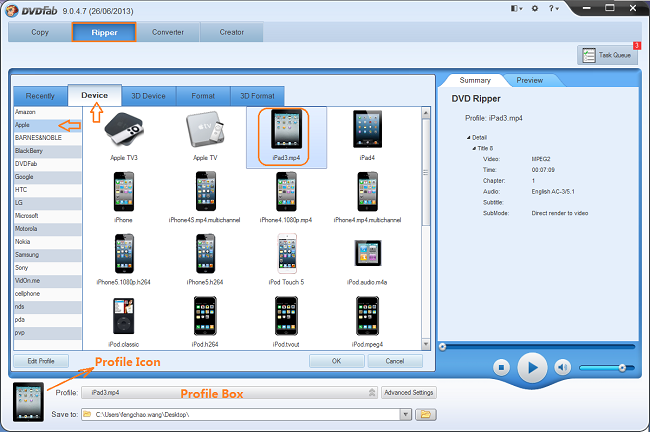650x432 pixels.
Task: Browse for output folder with folder icon
Action: coord(426,414)
